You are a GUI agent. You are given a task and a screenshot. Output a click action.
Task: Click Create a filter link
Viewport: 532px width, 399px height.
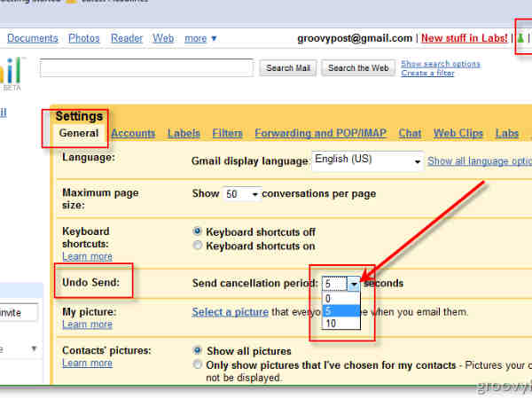click(427, 73)
